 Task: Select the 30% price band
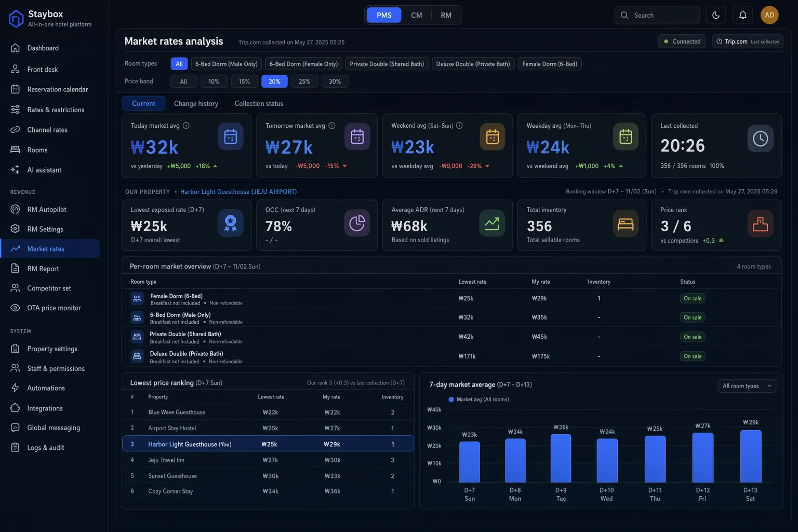[335, 82]
